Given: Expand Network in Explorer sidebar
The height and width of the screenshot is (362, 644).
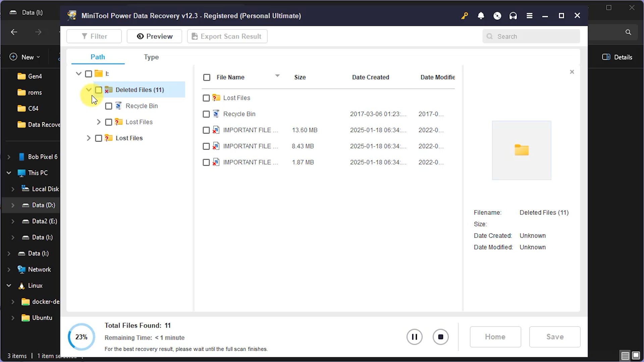Looking at the screenshot, I should click(9, 269).
